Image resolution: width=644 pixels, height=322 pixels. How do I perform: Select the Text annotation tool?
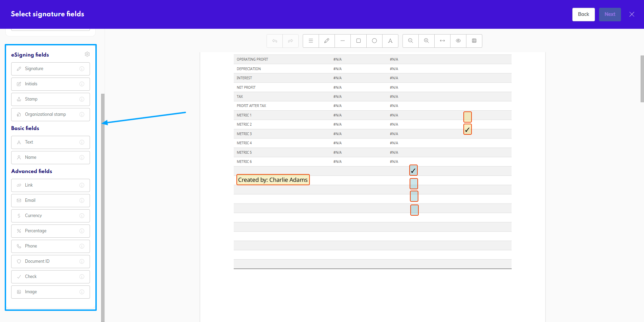tap(390, 41)
